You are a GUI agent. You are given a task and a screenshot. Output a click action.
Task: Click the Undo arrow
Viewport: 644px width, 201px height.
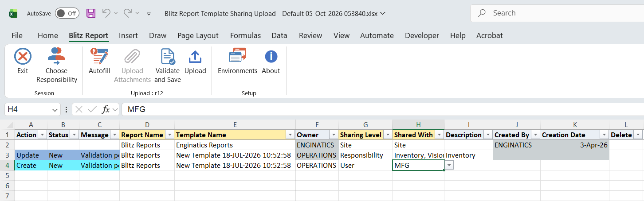click(106, 13)
